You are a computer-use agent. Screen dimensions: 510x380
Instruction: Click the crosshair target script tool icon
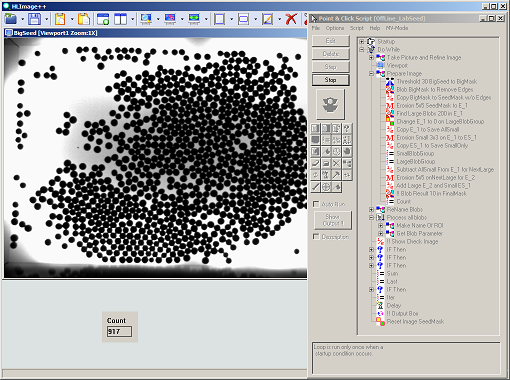[326, 187]
